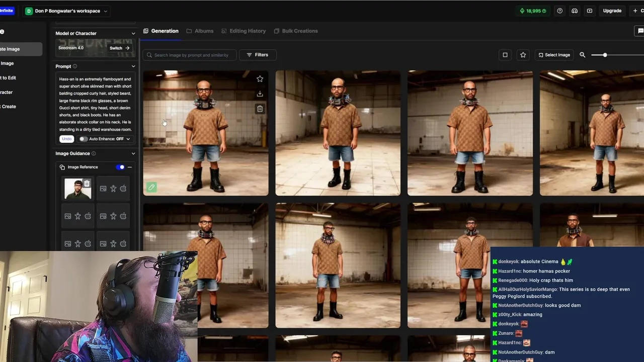Viewport: 644px width, 362px height.
Task: Click the green 18,995 credits badge
Action: click(x=533, y=11)
